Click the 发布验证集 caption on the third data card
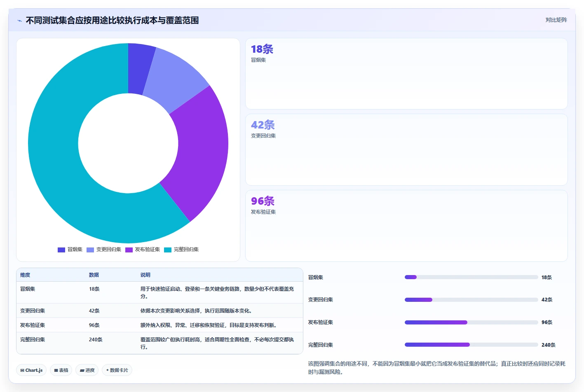The height and width of the screenshot is (392, 584). tap(263, 212)
